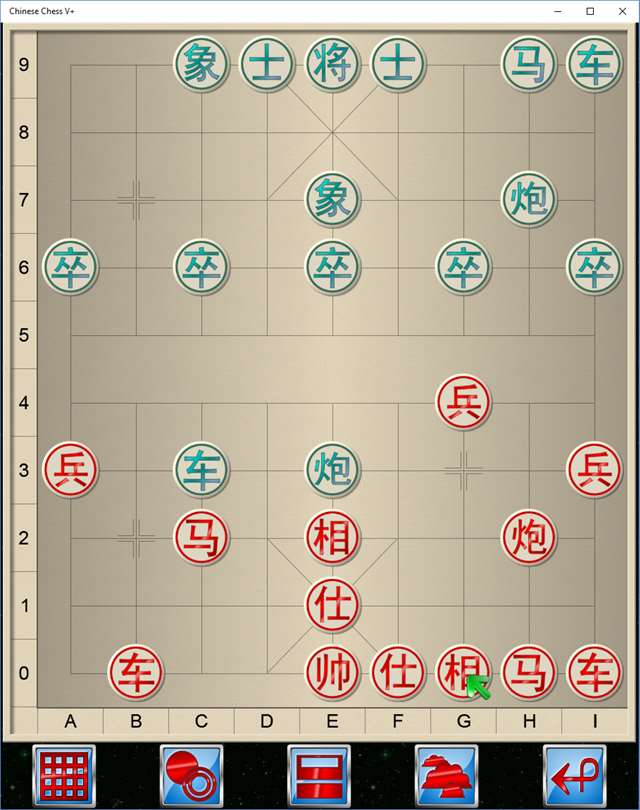The width and height of the screenshot is (640, 810).
Task: Select the red 相 elephant on E2
Action: 333,537
